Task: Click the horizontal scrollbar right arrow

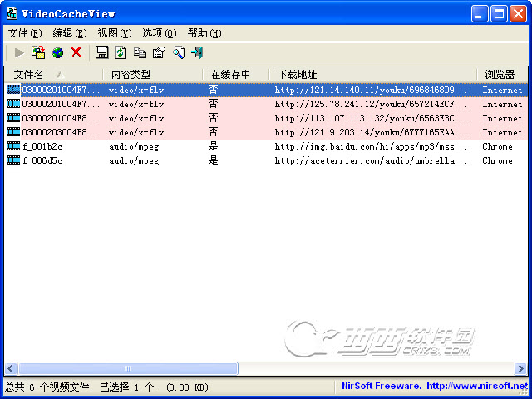Action: pos(520,368)
